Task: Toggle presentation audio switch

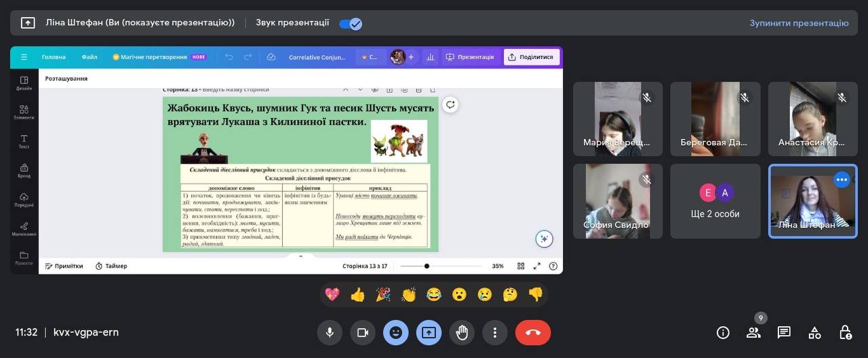Action: click(351, 24)
